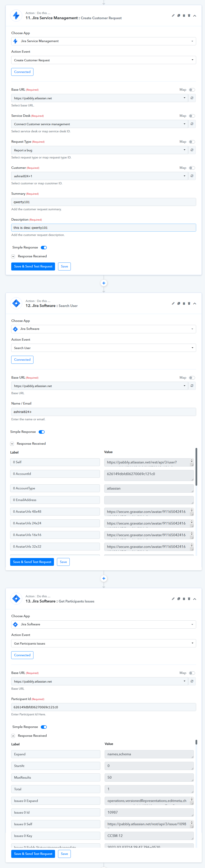Viewport: 205px width, 868px height.
Task: Refresh the Customer field options
Action: [x=192, y=176]
